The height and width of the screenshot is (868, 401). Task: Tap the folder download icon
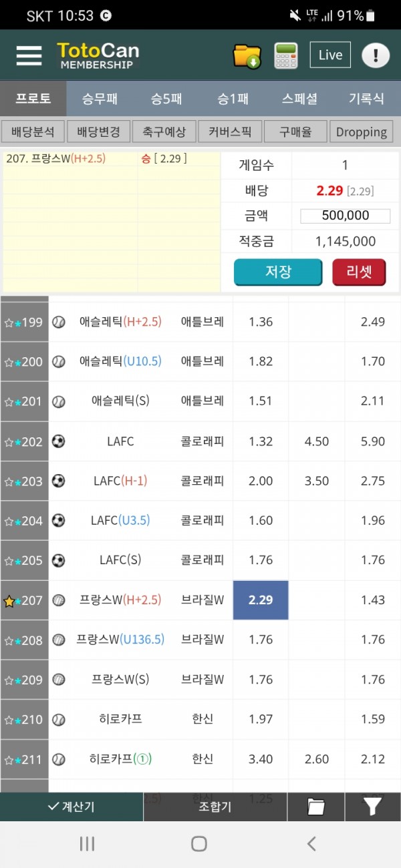click(247, 55)
